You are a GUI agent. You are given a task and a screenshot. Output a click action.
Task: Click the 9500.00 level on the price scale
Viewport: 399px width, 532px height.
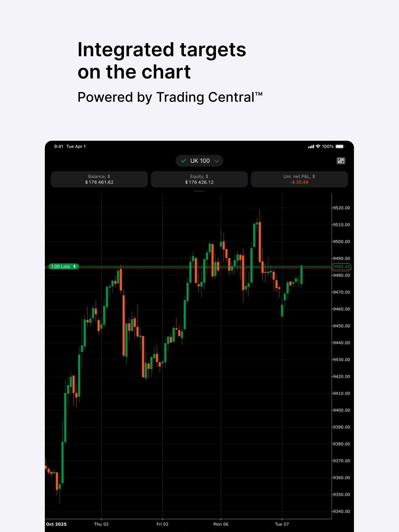[x=342, y=241]
